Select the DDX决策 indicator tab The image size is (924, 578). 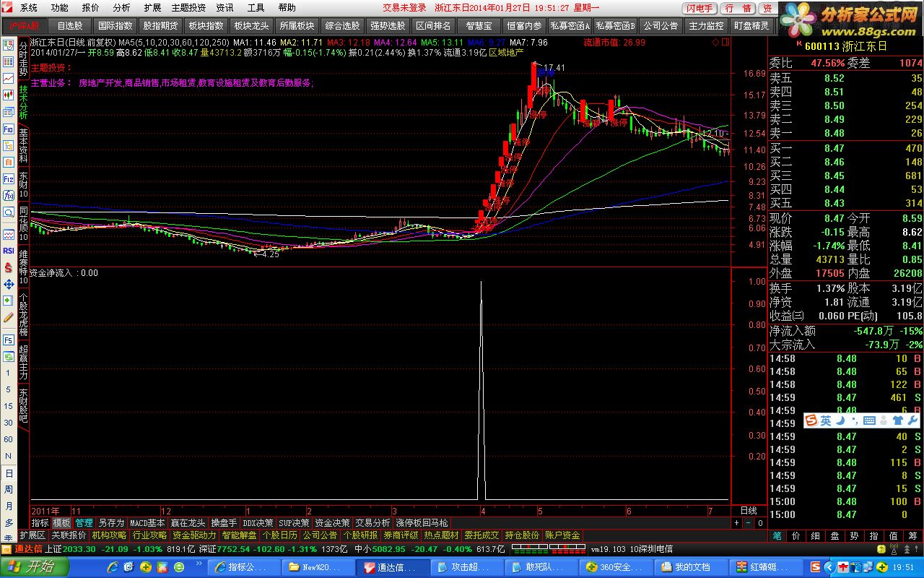[258, 522]
